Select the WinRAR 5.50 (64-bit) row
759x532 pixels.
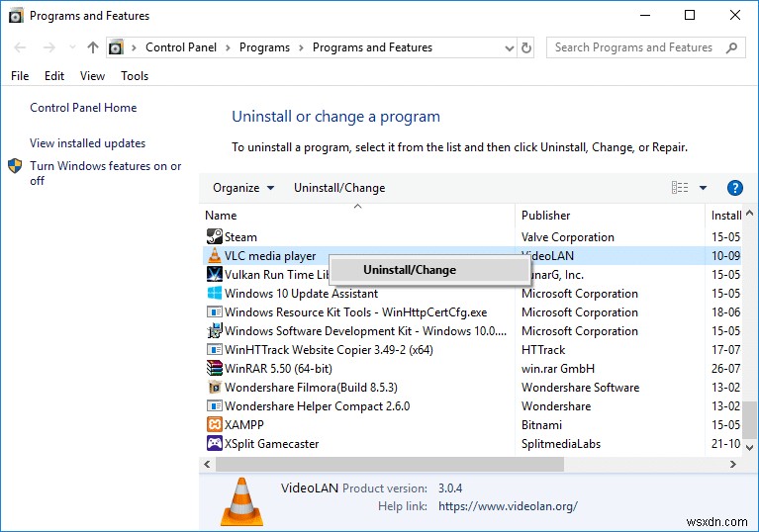click(472, 369)
